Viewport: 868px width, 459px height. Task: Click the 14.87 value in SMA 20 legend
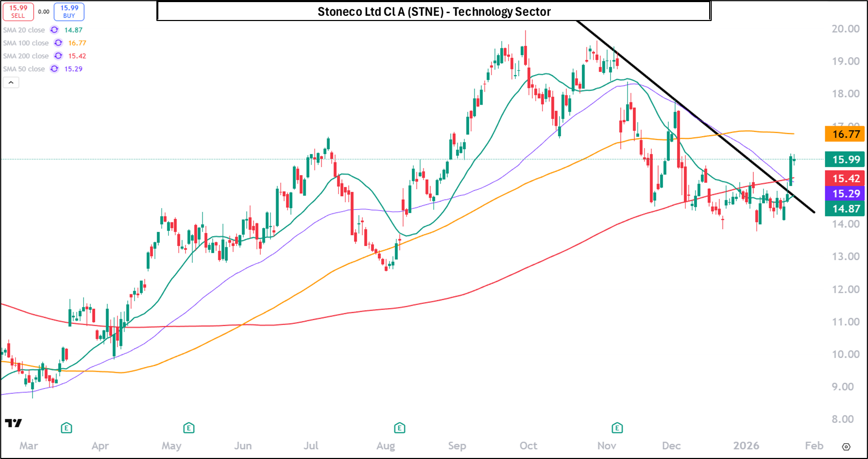[74, 30]
